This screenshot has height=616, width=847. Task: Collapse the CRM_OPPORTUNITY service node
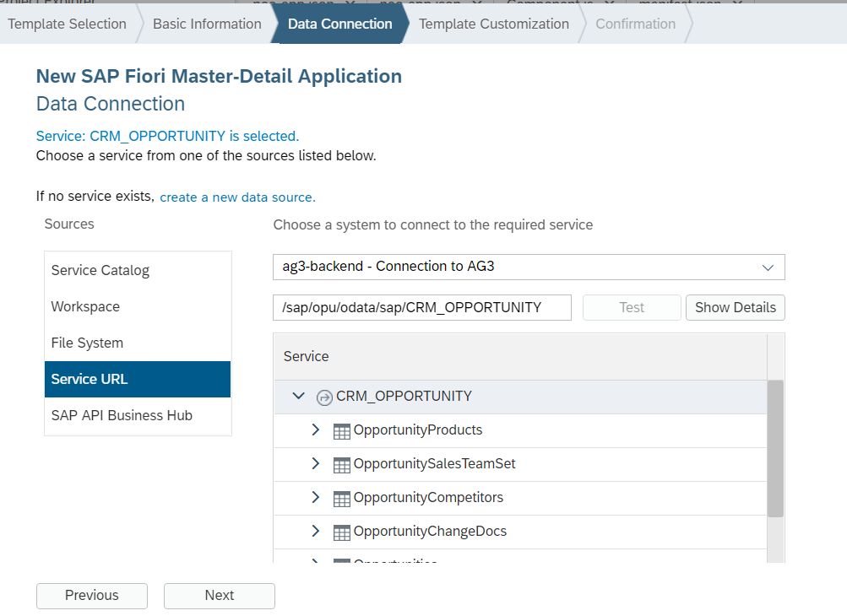(x=298, y=396)
